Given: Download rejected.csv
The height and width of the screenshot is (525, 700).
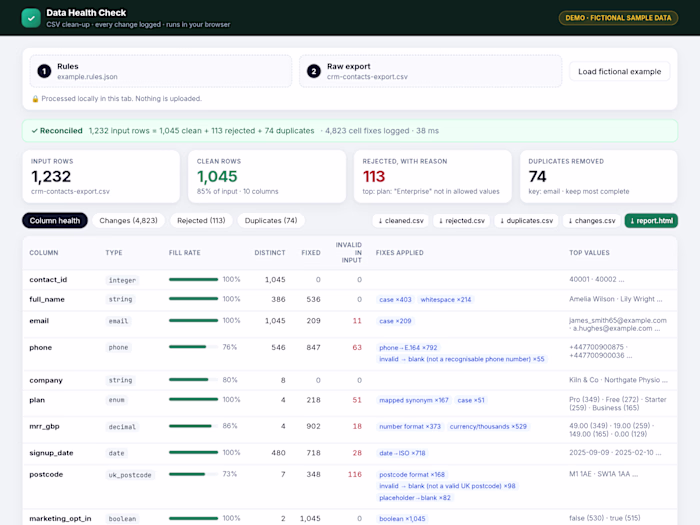Looking at the screenshot, I should click(462, 221).
